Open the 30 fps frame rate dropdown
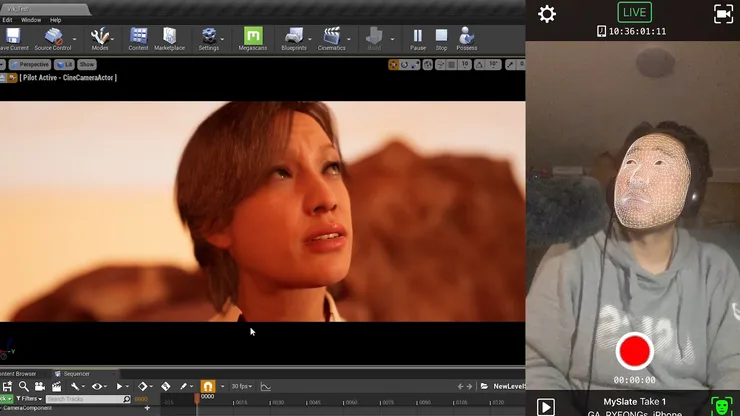Screen dimensions: 740x416 tap(242, 386)
